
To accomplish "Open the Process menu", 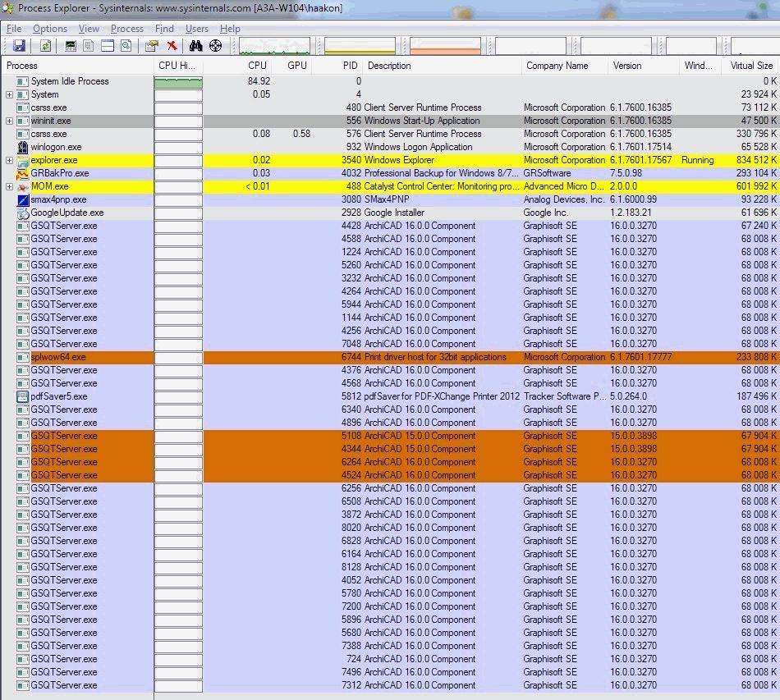I will pyautogui.click(x=126, y=29).
